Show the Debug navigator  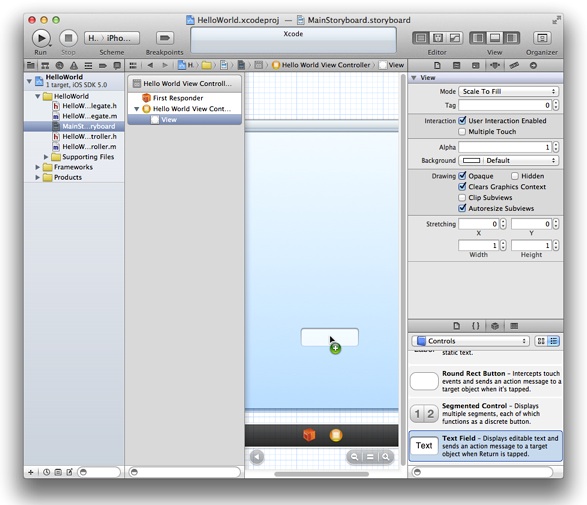(x=88, y=66)
